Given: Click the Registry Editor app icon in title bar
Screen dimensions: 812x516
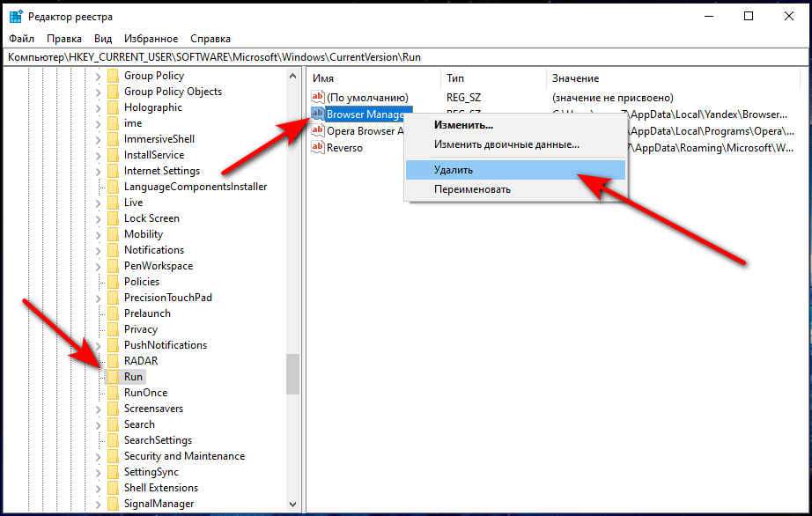Looking at the screenshot, I should coord(15,17).
